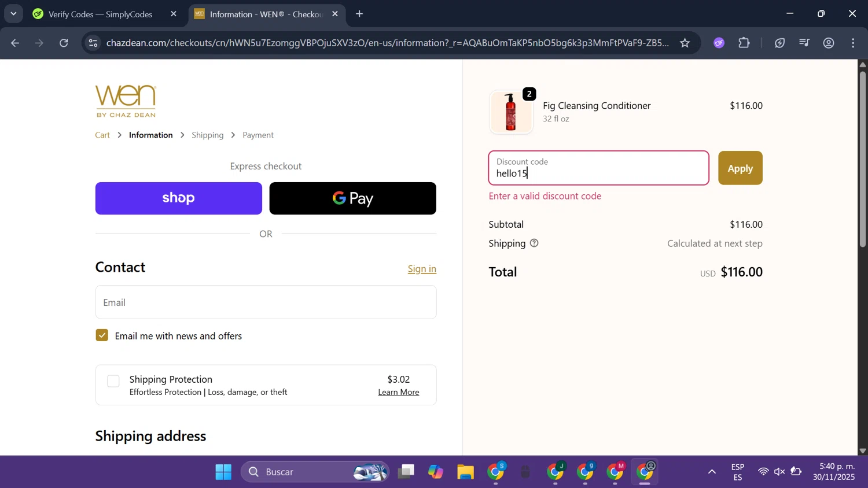Image resolution: width=868 pixels, height=488 pixels.
Task: Click the Fig Cleansing Conditioner product thumbnail
Action: tap(511, 113)
